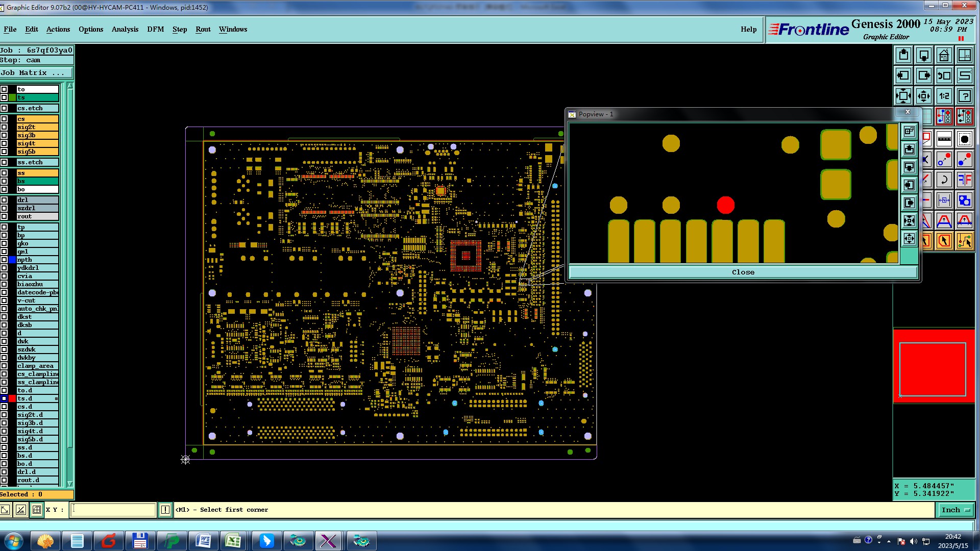Open the DFM menu
980x551 pixels.
click(155, 29)
